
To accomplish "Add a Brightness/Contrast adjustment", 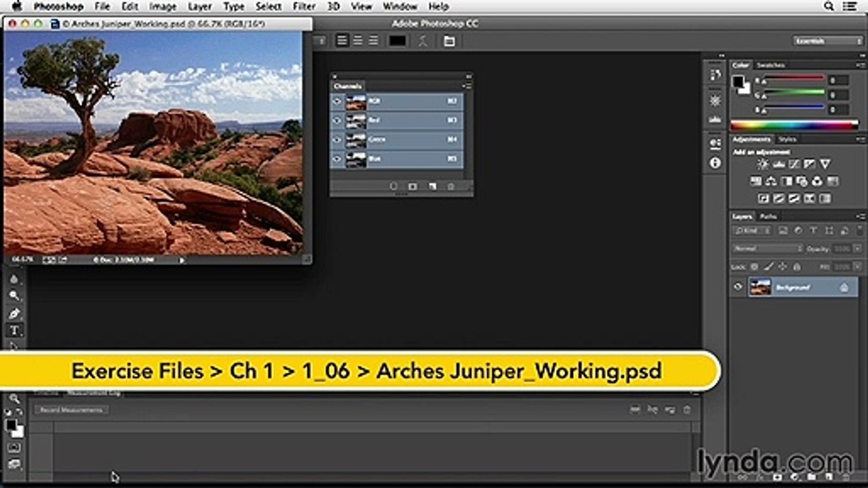I will [x=763, y=164].
